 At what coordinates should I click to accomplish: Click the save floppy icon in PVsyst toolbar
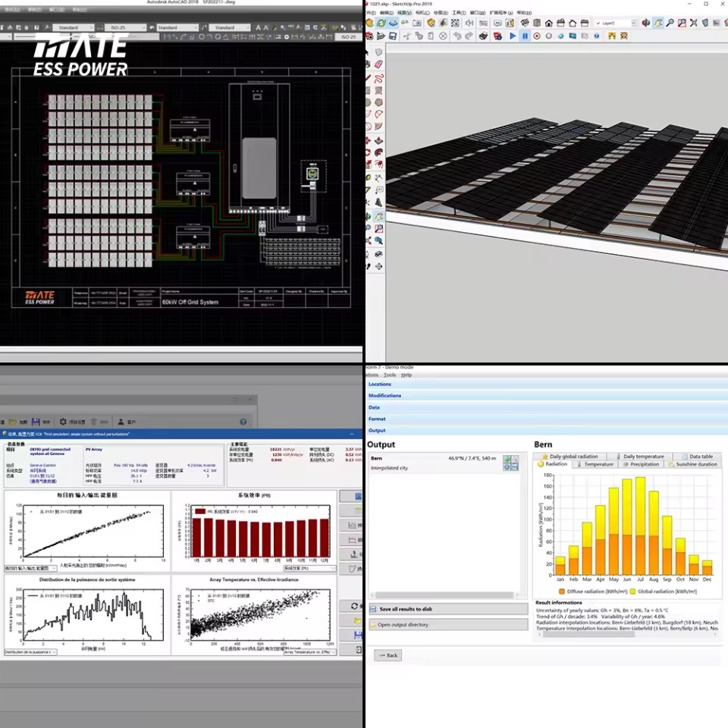pos(36,422)
